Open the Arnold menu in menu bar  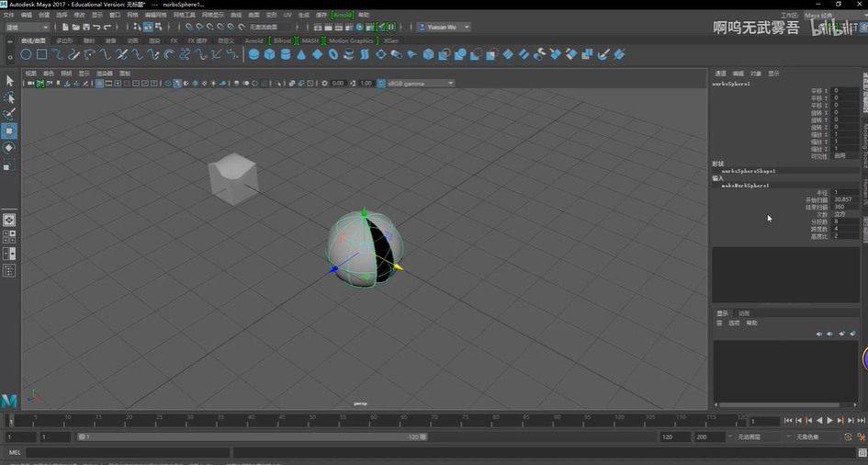pos(342,15)
